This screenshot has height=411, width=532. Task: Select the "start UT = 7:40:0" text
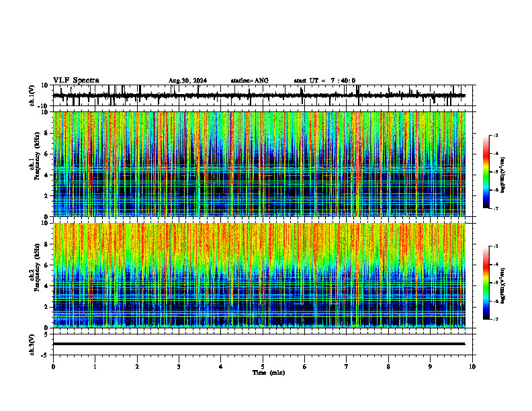[x=324, y=81]
